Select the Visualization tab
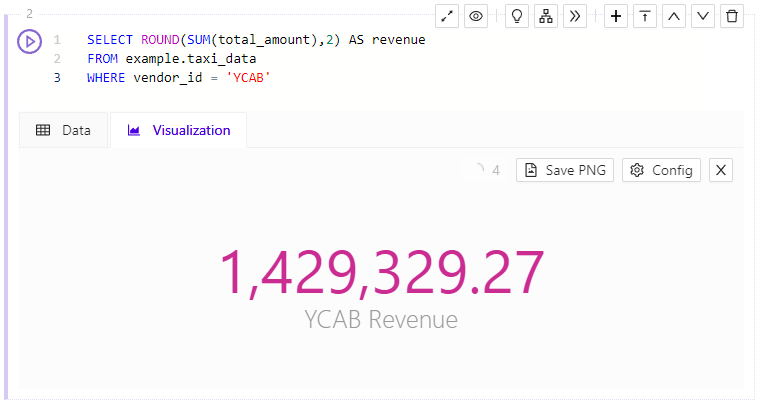 click(x=179, y=130)
